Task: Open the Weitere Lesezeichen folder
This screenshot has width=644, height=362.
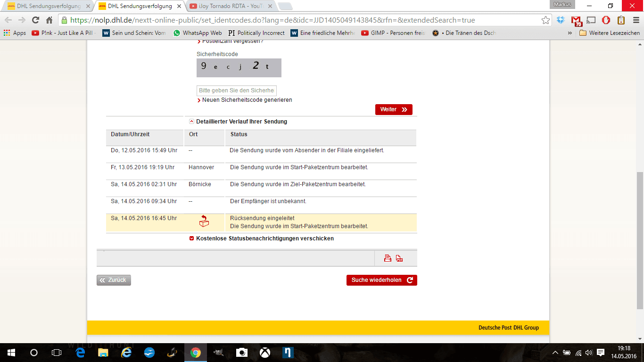Action: pyautogui.click(x=610, y=33)
